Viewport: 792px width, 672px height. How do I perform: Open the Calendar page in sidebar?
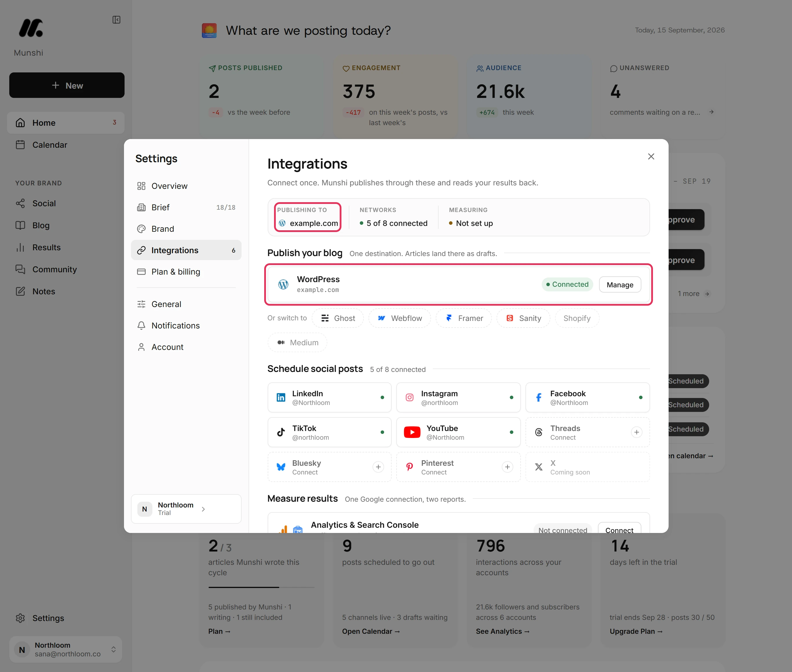coord(65,145)
